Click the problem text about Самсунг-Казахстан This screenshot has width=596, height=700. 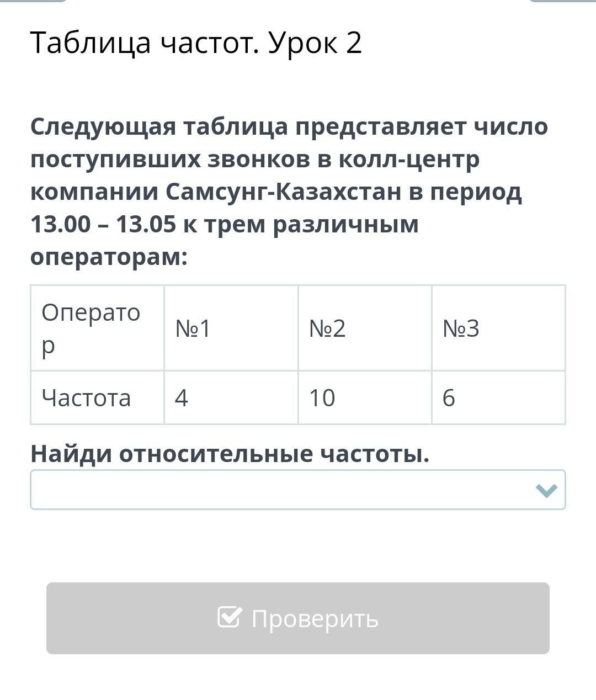[276, 192]
